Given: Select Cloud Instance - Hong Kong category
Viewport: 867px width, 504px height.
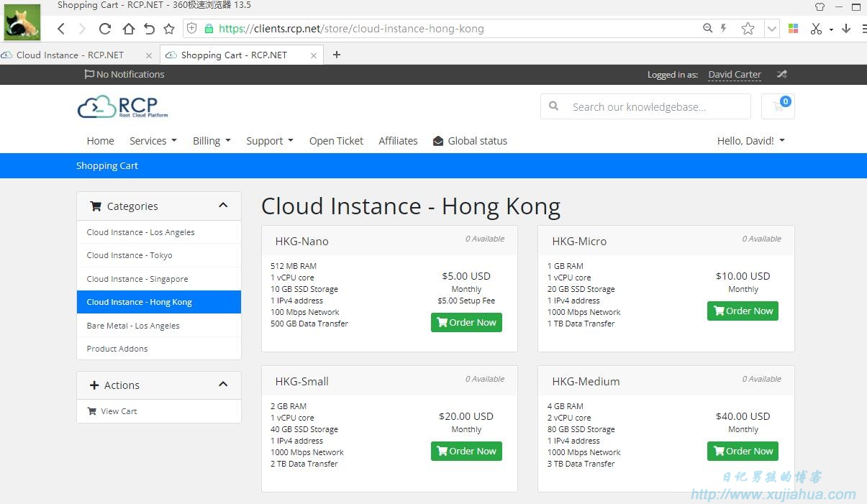Looking at the screenshot, I should click(x=159, y=302).
